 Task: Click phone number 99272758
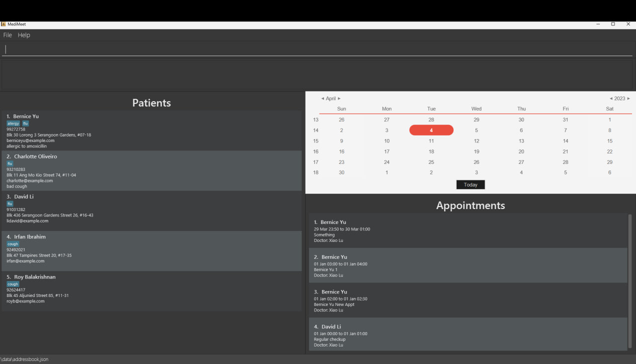coord(16,129)
